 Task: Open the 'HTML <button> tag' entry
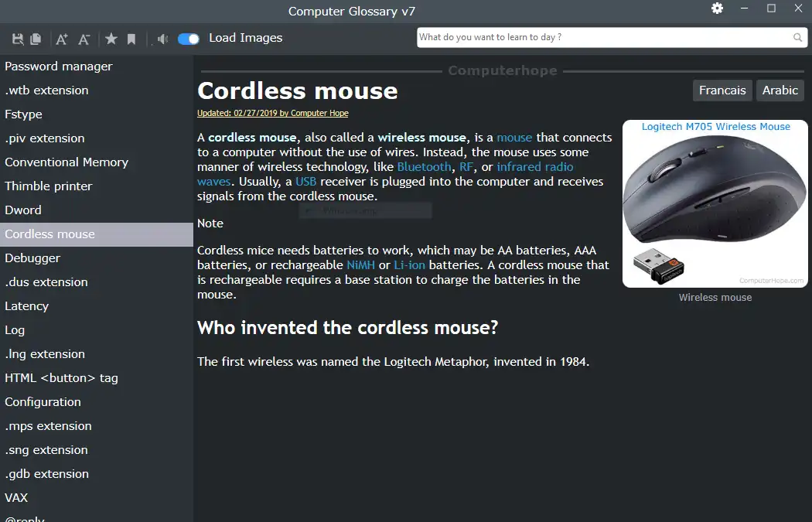(x=97, y=378)
